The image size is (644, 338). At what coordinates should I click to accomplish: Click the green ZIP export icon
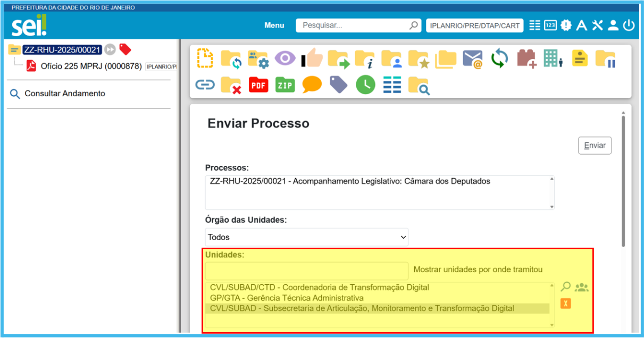pos(285,85)
